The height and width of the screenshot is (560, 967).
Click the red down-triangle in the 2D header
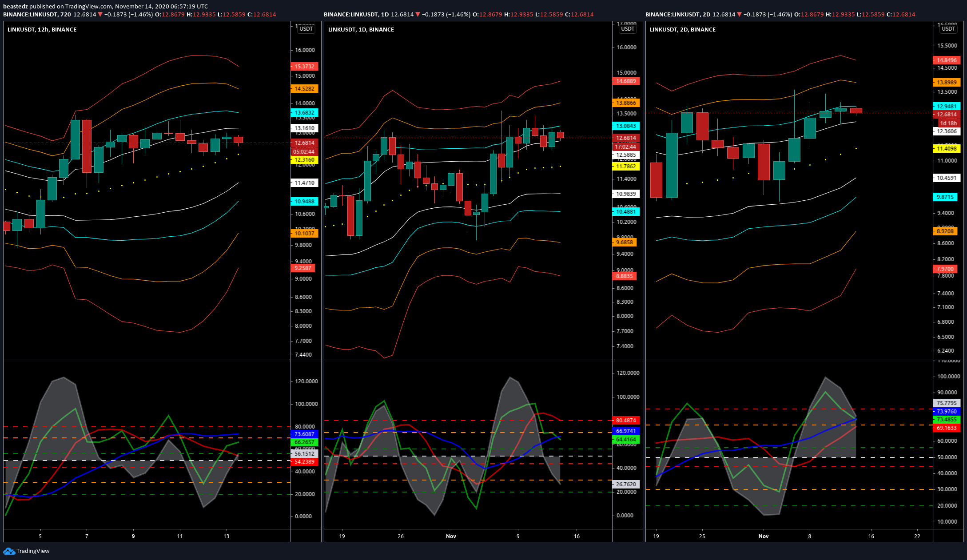739,15
